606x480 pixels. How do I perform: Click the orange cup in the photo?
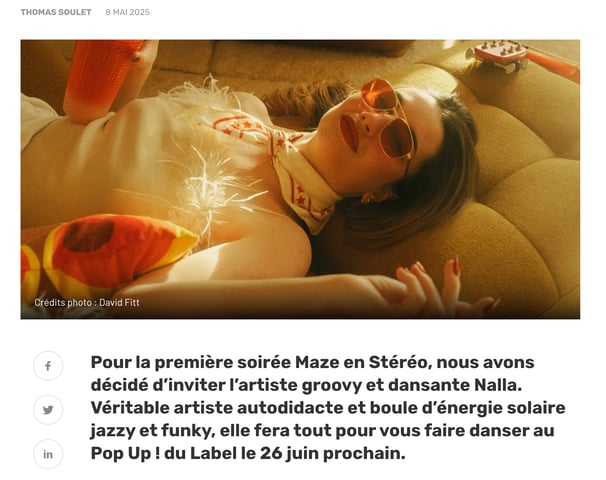[x=102, y=75]
